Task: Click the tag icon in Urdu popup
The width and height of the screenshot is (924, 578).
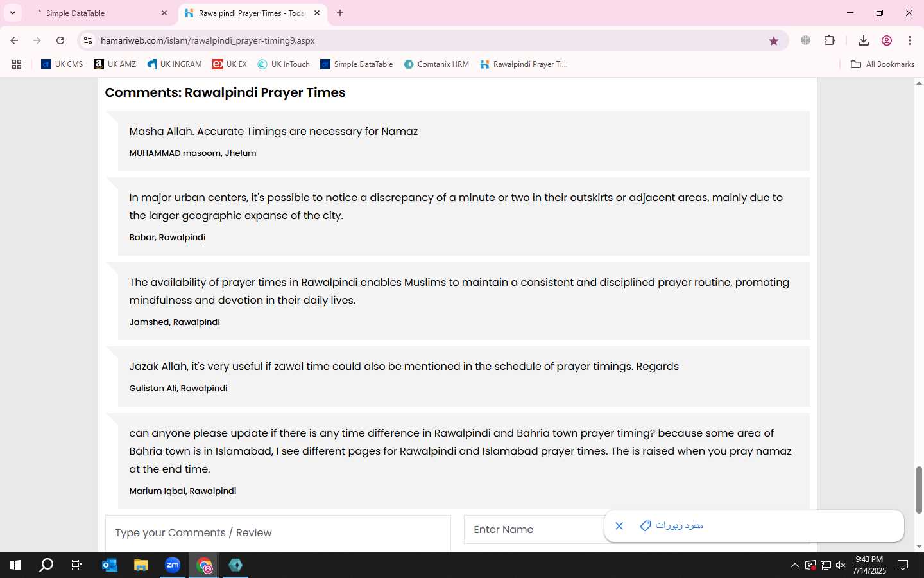Action: pyautogui.click(x=646, y=526)
